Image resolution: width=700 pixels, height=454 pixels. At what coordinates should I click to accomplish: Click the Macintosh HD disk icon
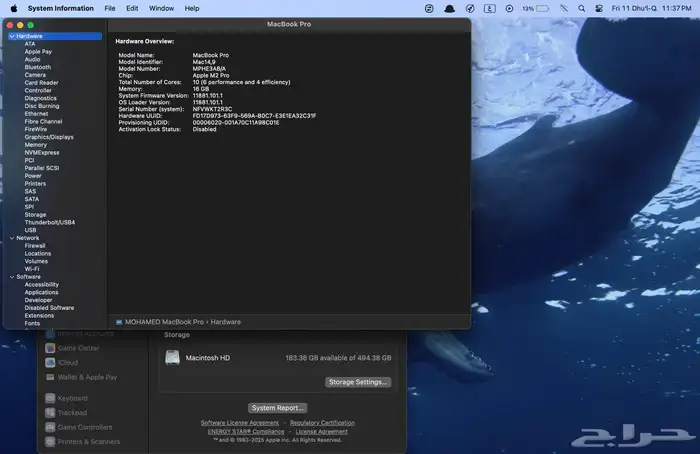173,357
